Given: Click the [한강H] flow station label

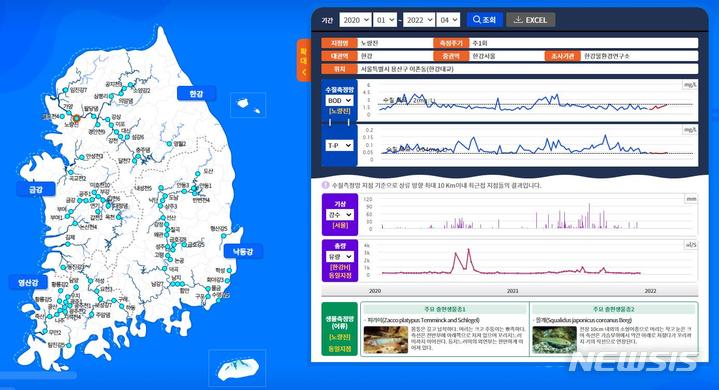Looking at the screenshot, I should point(340,267).
